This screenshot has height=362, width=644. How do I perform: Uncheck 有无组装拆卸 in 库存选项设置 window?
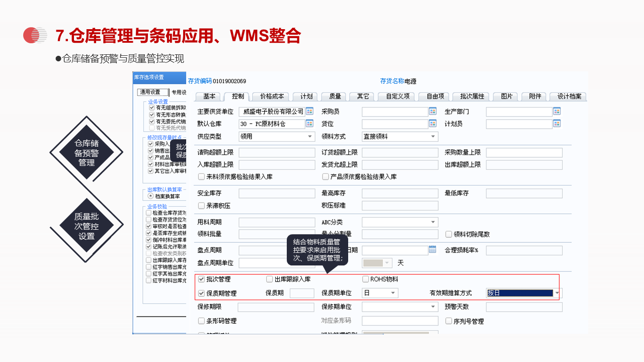point(151,108)
